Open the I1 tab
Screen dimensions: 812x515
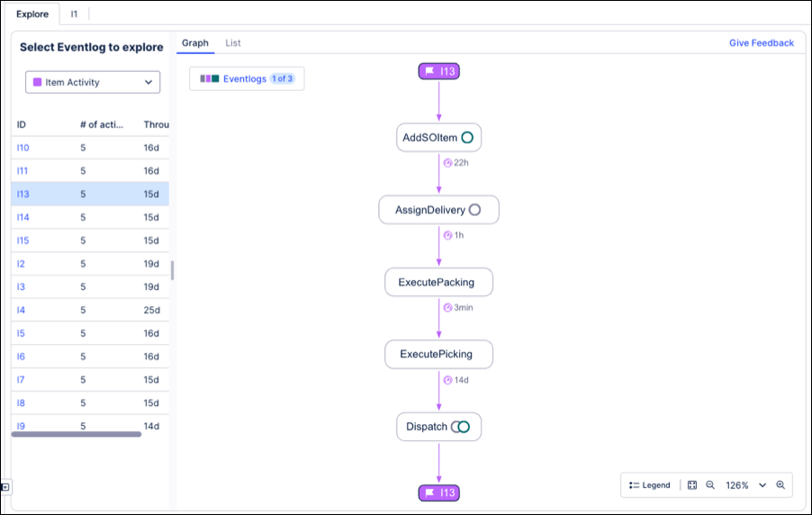74,14
